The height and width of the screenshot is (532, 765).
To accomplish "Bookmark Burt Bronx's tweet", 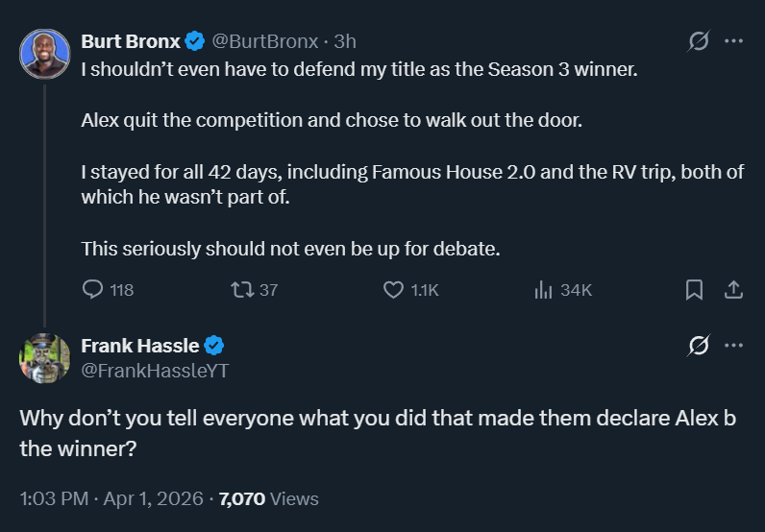I will click(694, 290).
